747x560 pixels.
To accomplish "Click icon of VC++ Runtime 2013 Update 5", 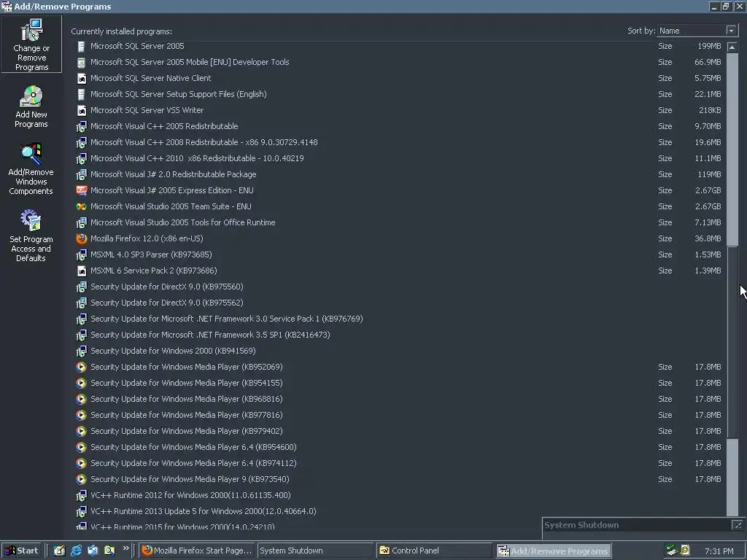I will (82, 511).
